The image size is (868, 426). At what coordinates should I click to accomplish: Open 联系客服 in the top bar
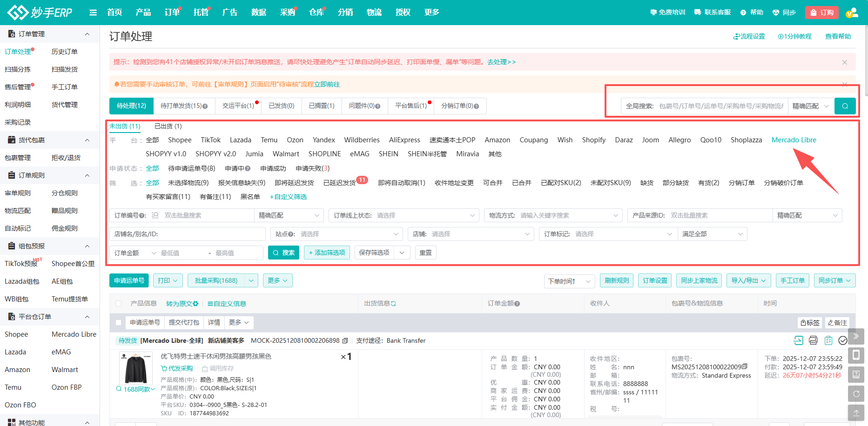(x=713, y=13)
